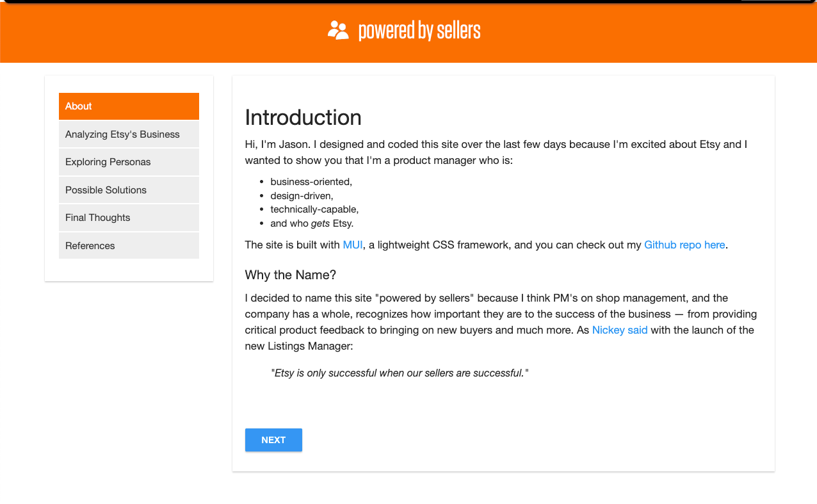The width and height of the screenshot is (817, 504).
Task: Click the 'Why the Name?' subheading
Action: [291, 275]
